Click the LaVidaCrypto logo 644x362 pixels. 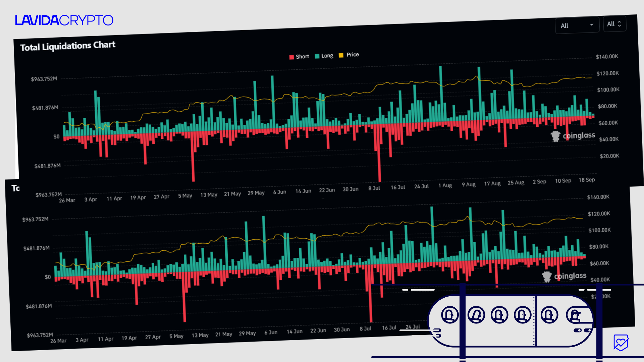point(64,20)
